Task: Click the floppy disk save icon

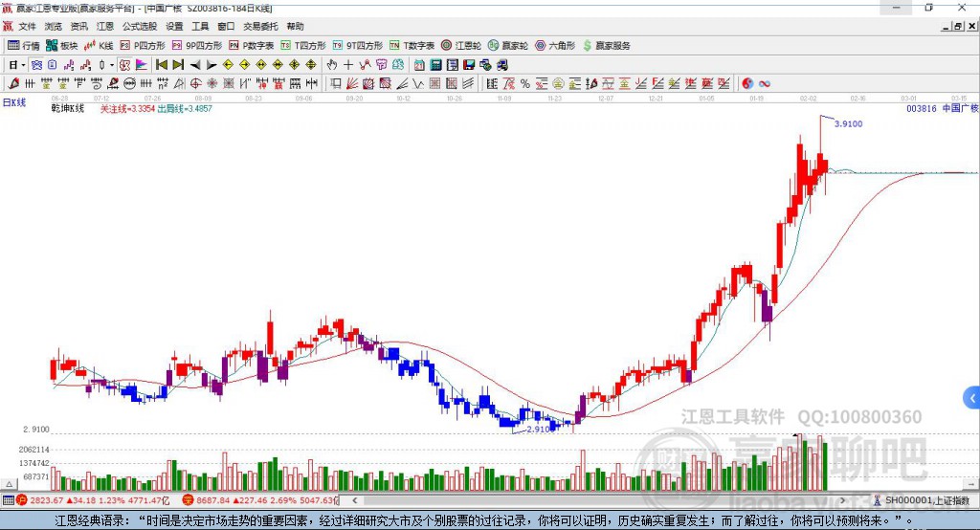Action: tap(469, 65)
